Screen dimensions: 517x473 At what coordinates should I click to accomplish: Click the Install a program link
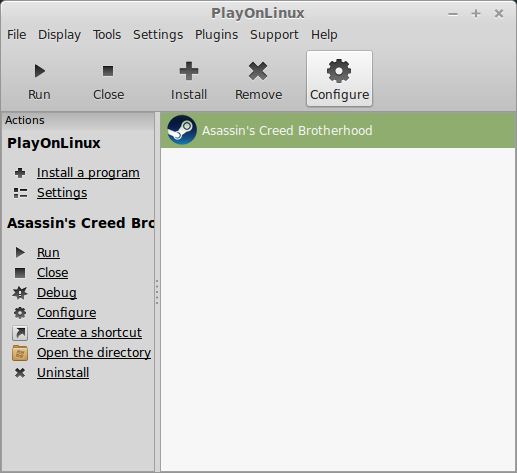click(x=88, y=173)
